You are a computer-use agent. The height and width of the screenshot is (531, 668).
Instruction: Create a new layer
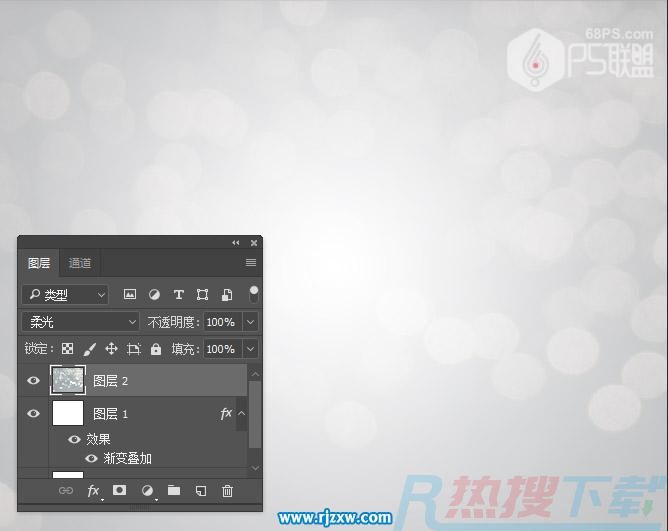click(x=201, y=491)
